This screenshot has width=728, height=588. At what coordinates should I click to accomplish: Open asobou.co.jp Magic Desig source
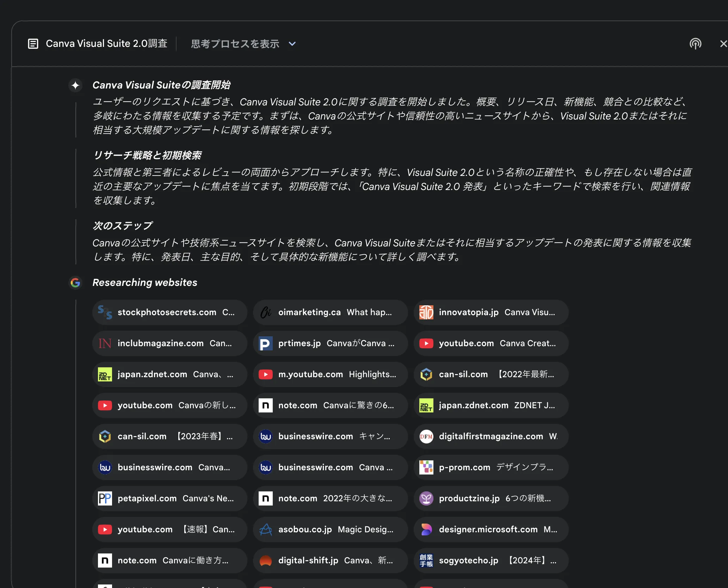tap(331, 529)
